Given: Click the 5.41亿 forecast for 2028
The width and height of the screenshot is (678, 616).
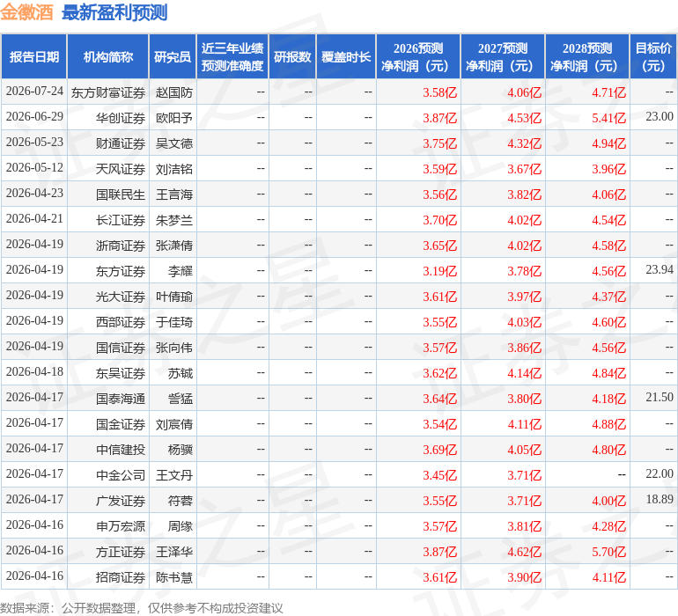Looking at the screenshot, I should [x=608, y=118].
